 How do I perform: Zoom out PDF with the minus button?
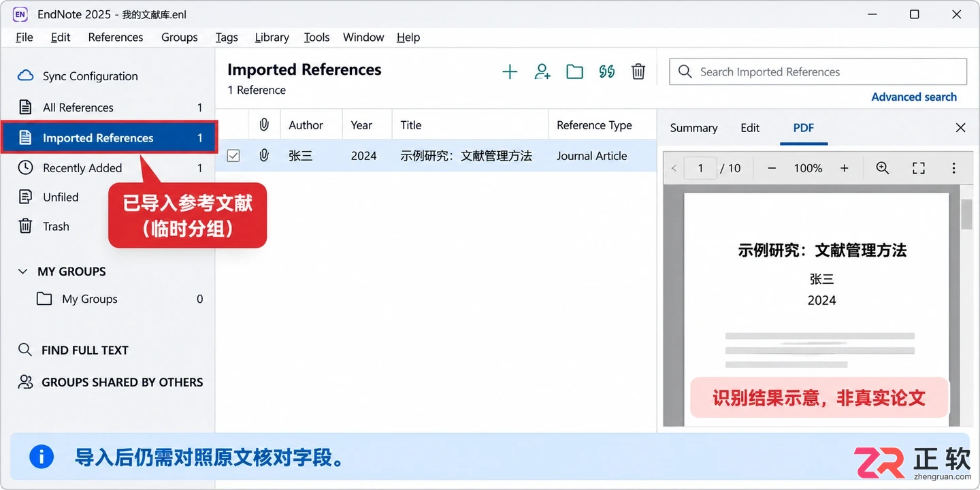[772, 168]
